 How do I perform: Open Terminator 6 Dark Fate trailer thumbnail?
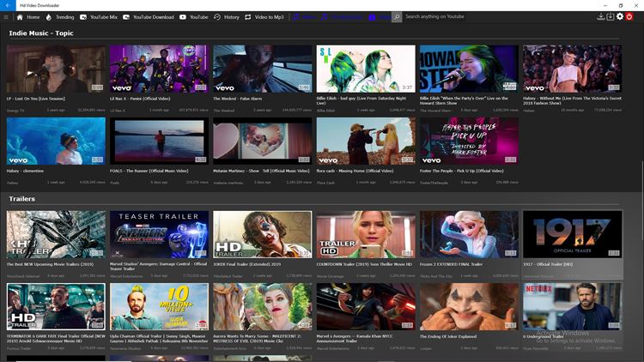[x=56, y=306]
